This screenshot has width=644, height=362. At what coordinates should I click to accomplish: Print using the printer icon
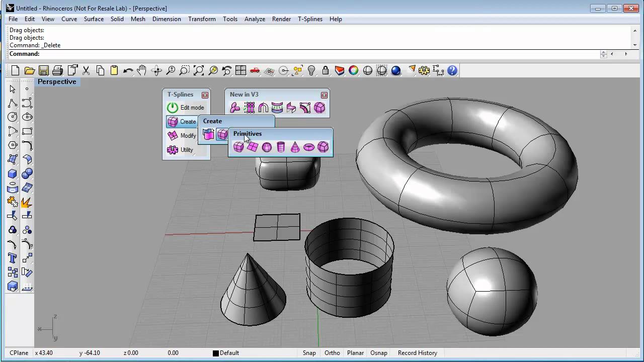[x=58, y=70]
